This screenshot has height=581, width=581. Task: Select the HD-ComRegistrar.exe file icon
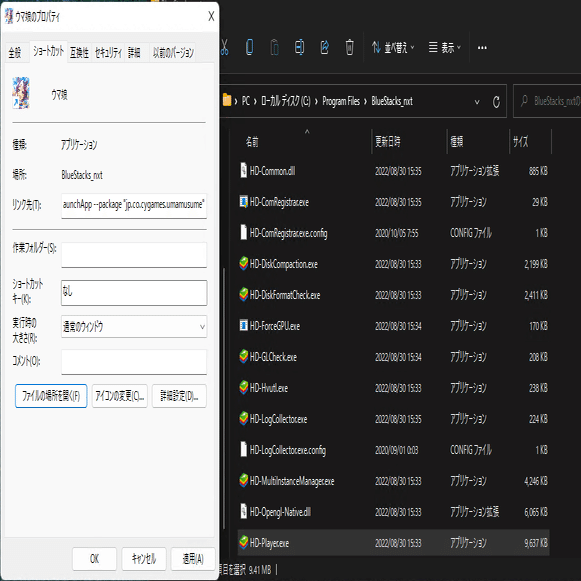[x=243, y=202]
